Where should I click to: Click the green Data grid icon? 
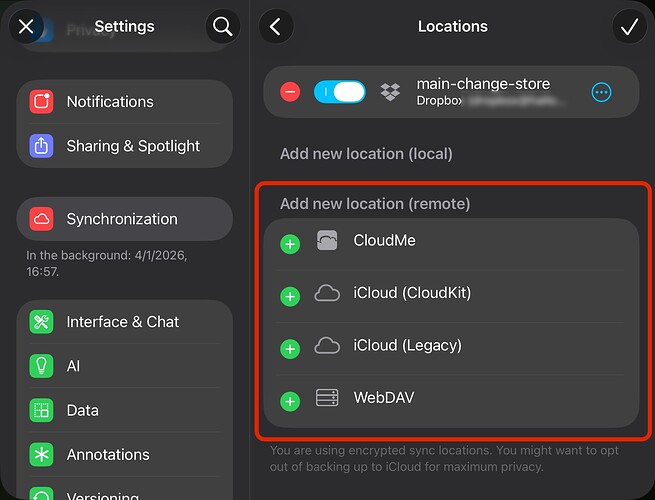point(41,410)
